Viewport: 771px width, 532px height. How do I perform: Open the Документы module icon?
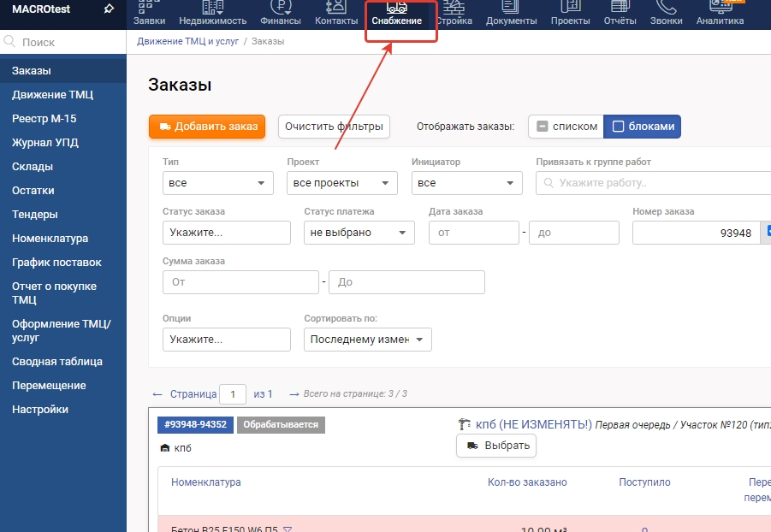pyautogui.click(x=511, y=8)
